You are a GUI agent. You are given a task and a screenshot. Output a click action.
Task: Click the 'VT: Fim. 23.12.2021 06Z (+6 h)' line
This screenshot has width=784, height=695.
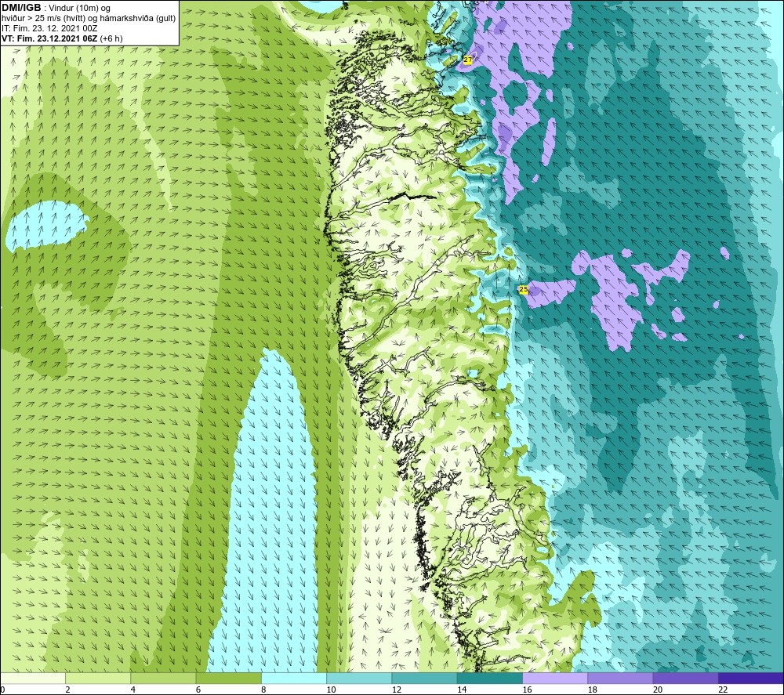(x=62, y=38)
